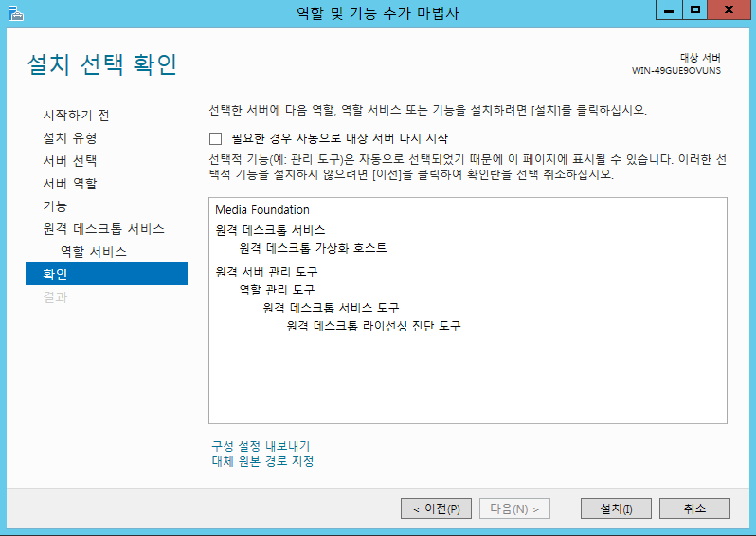This screenshot has width=756, height=536.
Task: Maximize the wizard window
Action: pyautogui.click(x=694, y=10)
